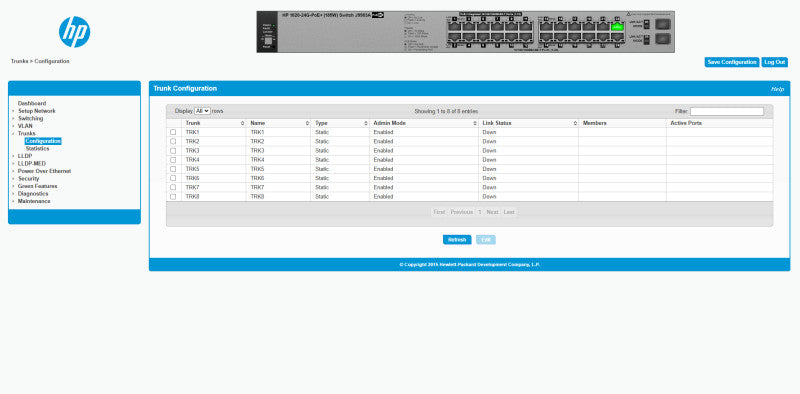Image resolution: width=800 pixels, height=394 pixels.
Task: Click the Refresh button
Action: click(457, 240)
